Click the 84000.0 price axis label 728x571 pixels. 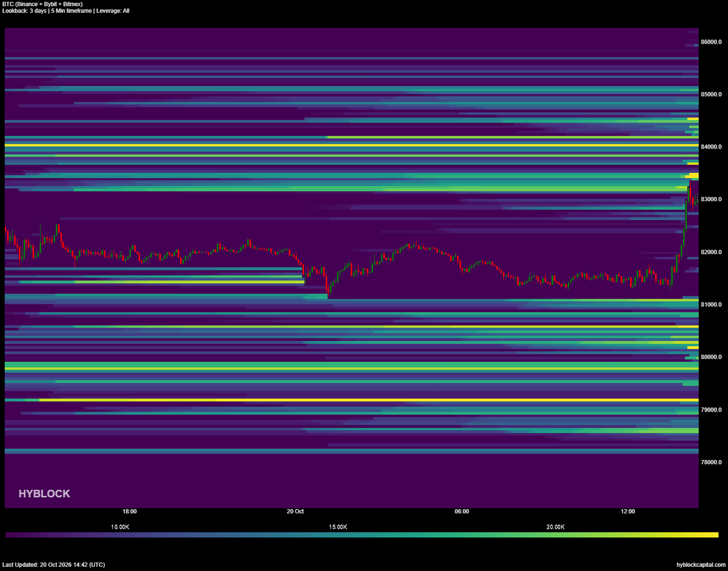tap(712, 147)
